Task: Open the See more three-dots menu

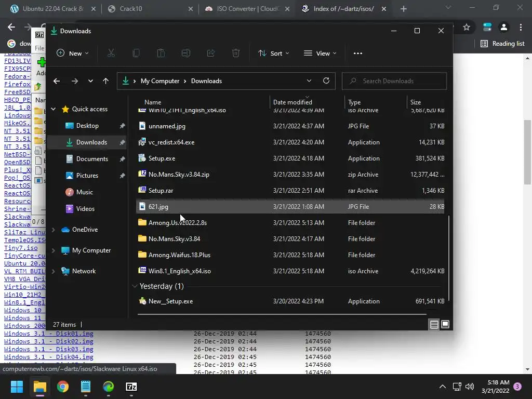Action: [x=357, y=54]
